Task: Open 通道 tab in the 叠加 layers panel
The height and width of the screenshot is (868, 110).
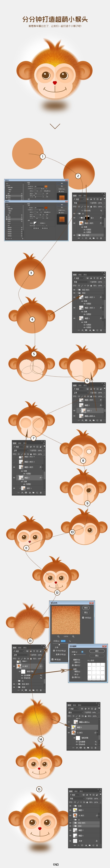Action: (x=75, y=705)
